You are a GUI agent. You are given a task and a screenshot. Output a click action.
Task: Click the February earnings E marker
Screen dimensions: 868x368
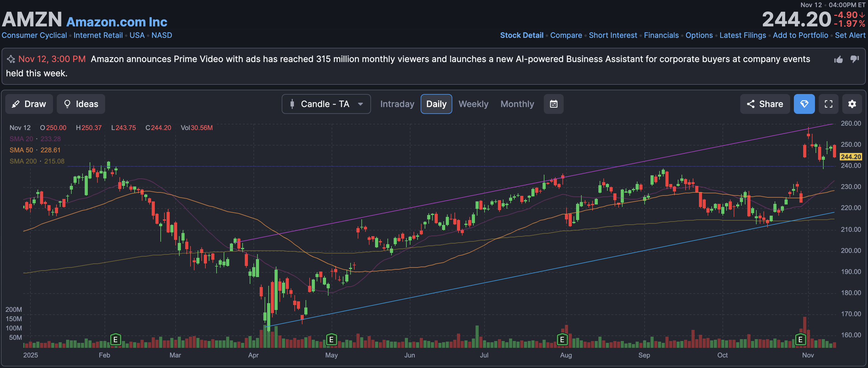(x=115, y=339)
